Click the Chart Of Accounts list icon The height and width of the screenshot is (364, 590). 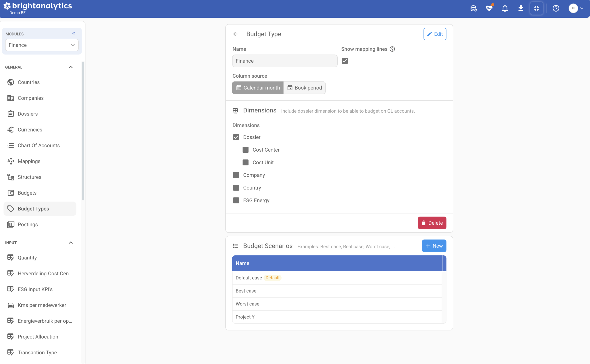(11, 145)
